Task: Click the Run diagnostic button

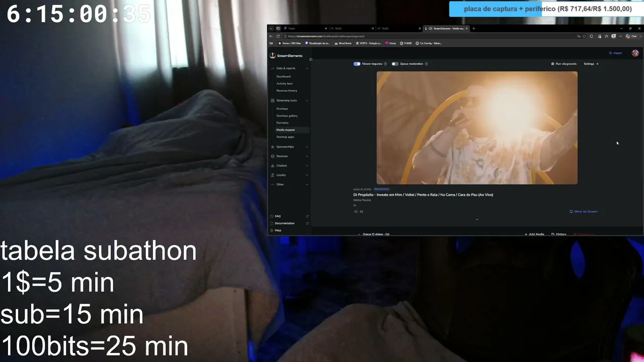Action: coord(564,64)
